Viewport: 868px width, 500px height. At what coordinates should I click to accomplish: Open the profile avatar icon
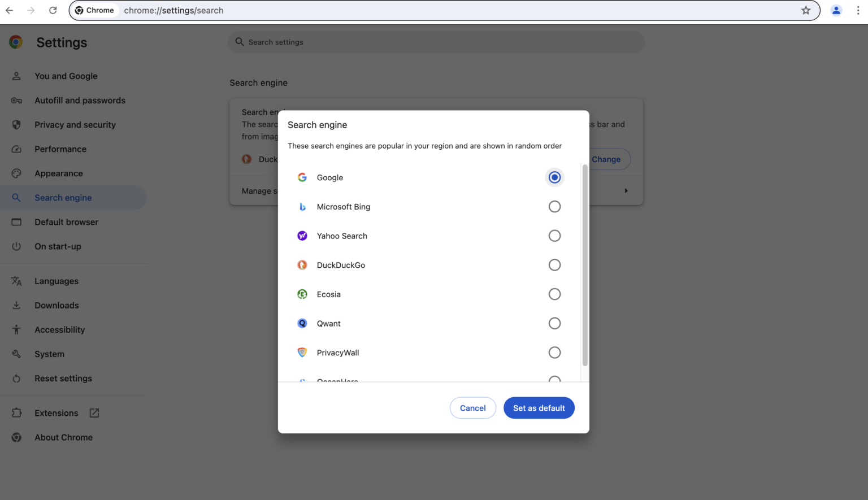point(836,10)
